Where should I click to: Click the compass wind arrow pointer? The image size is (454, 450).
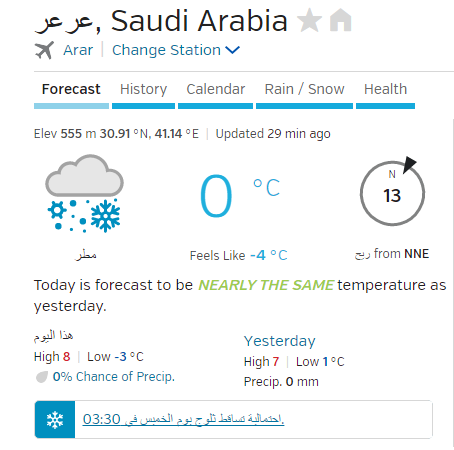point(409,164)
